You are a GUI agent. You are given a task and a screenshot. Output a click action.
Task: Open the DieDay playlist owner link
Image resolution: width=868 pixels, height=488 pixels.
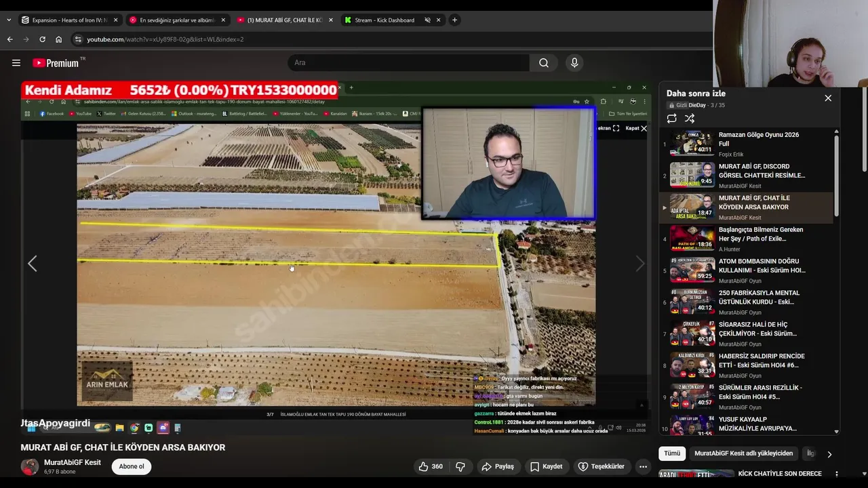coord(696,105)
